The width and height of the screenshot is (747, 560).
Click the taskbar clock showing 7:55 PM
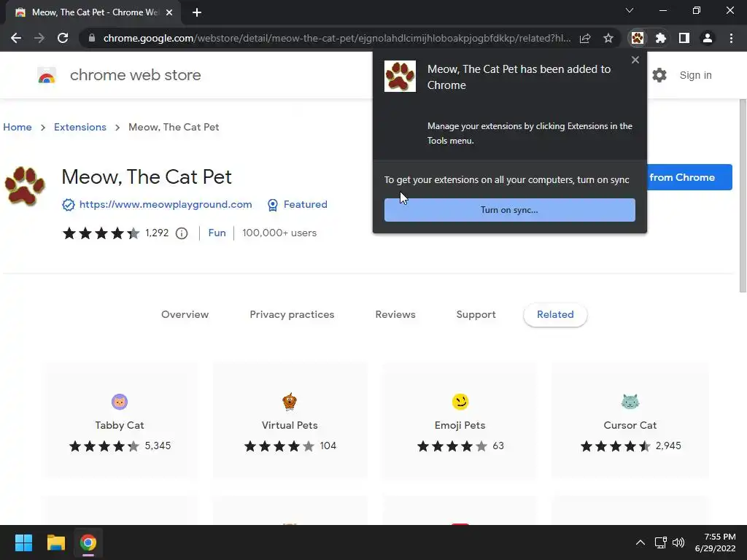pos(715,542)
